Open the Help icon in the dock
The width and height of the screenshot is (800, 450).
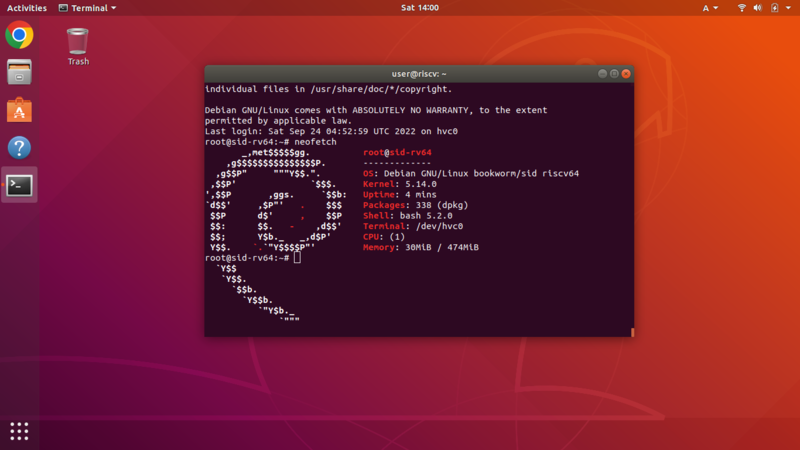(x=19, y=147)
